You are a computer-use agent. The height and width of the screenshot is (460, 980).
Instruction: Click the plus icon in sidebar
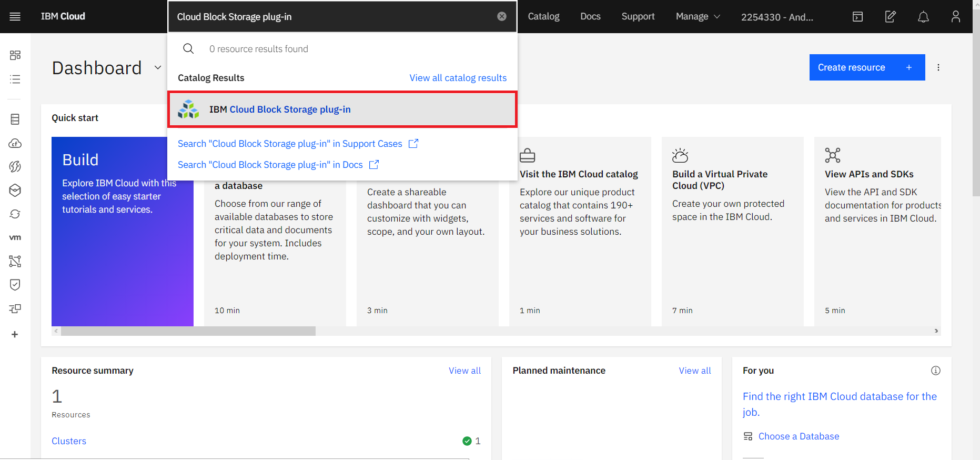click(15, 334)
